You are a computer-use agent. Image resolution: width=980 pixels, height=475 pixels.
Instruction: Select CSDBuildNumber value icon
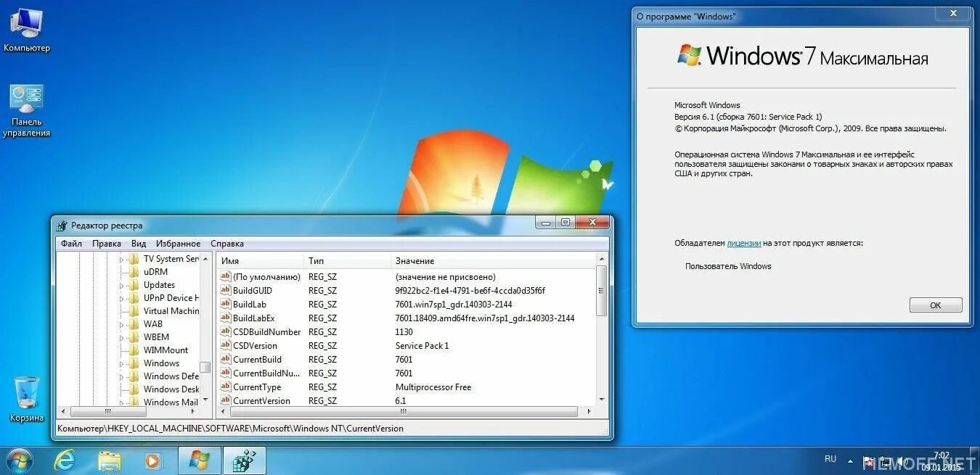click(225, 332)
